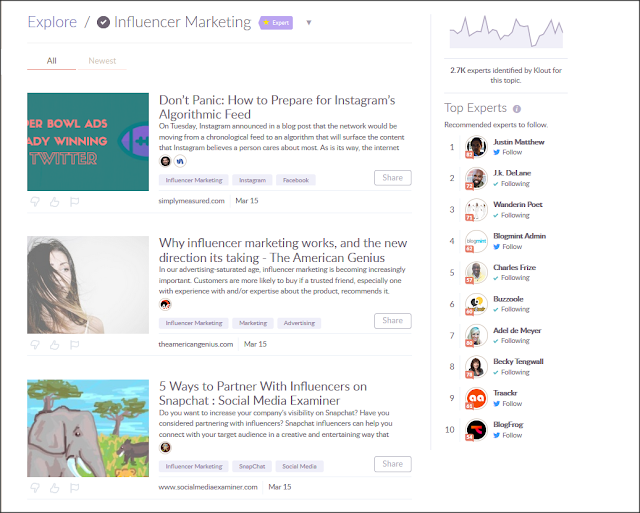640x513 pixels.
Task: Open 'Why influencer marketing works' article title
Action: pyautogui.click(x=283, y=250)
